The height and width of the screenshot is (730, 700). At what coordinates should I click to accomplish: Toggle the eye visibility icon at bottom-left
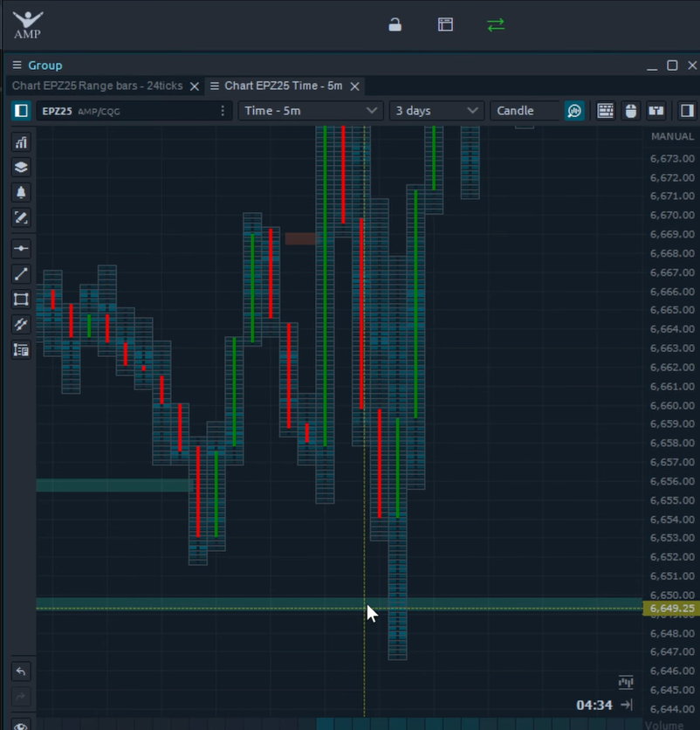point(21,726)
